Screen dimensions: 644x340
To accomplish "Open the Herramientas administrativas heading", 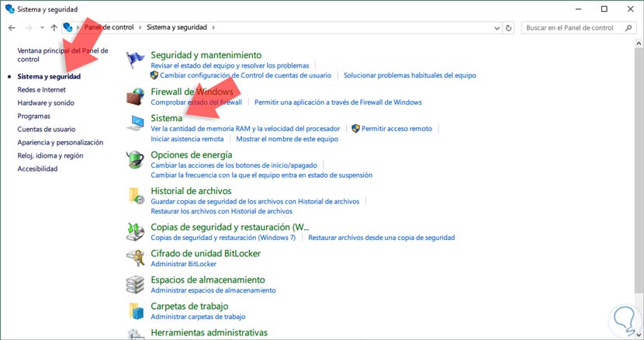I will [x=209, y=332].
